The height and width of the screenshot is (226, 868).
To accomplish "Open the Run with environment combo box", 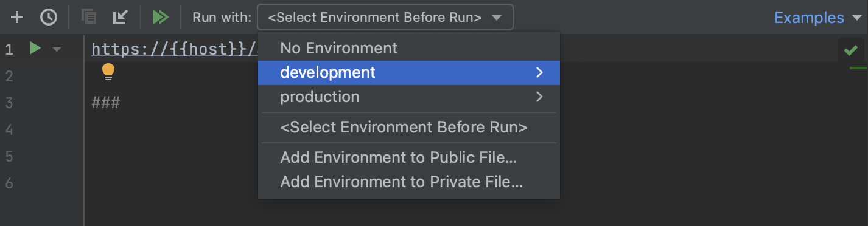I will coord(385,18).
